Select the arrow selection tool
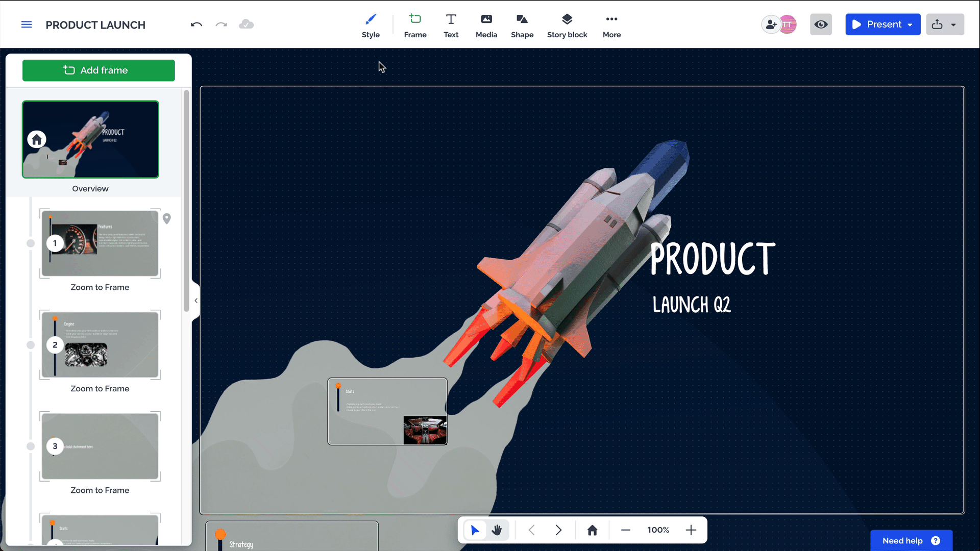 [x=475, y=530]
